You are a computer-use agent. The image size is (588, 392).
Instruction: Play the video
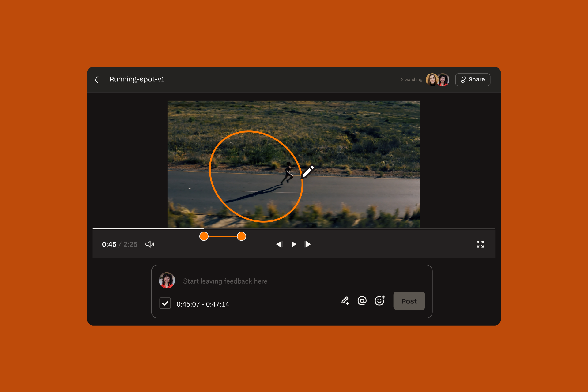(294, 244)
